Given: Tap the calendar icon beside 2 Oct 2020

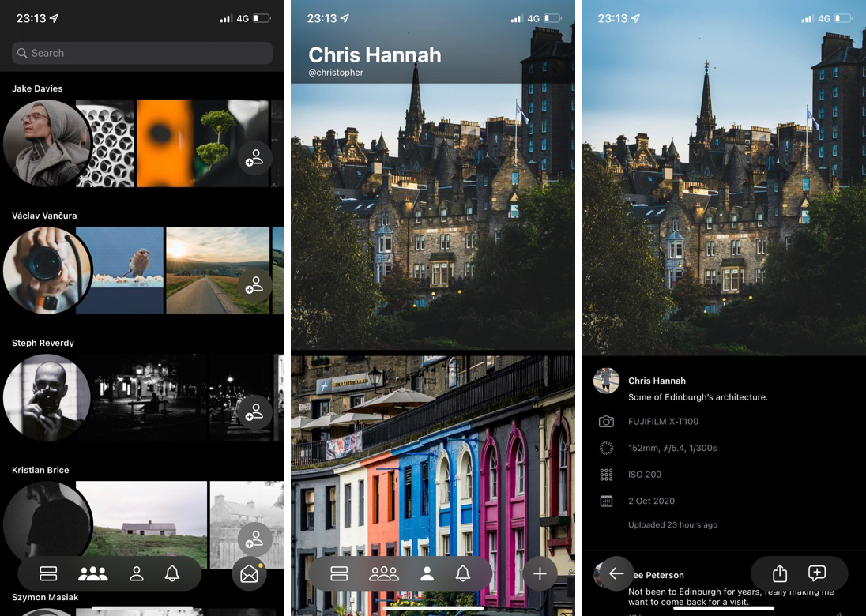Looking at the screenshot, I should tap(606, 501).
